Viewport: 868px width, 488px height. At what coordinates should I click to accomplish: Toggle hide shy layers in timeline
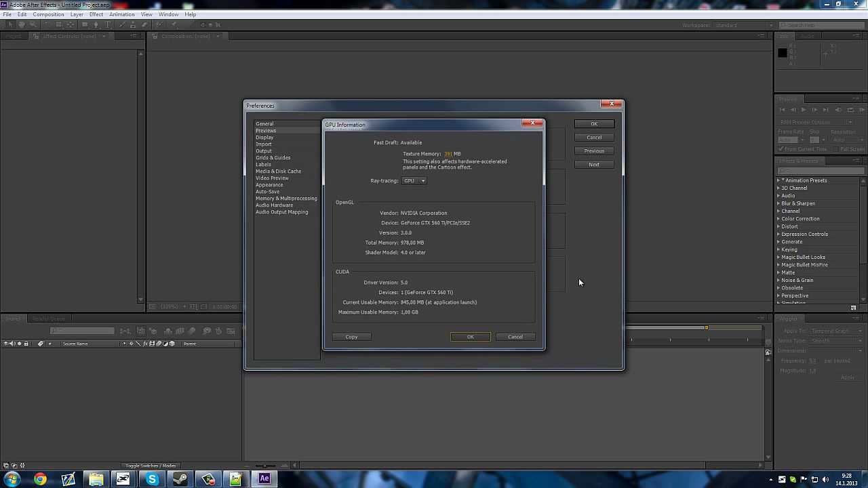point(167,331)
